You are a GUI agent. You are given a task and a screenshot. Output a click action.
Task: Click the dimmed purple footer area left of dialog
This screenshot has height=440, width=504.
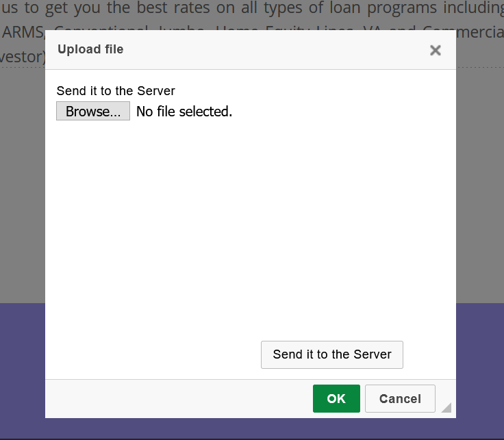tap(22, 370)
